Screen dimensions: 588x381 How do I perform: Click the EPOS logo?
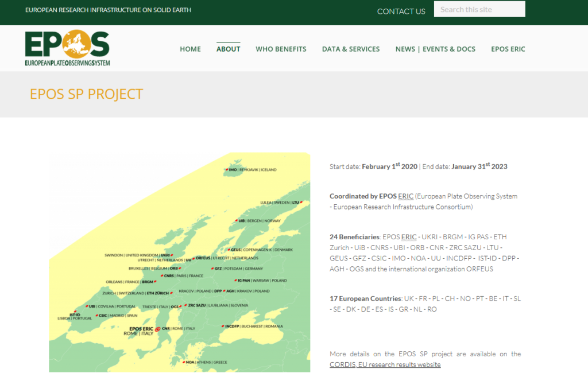[68, 48]
